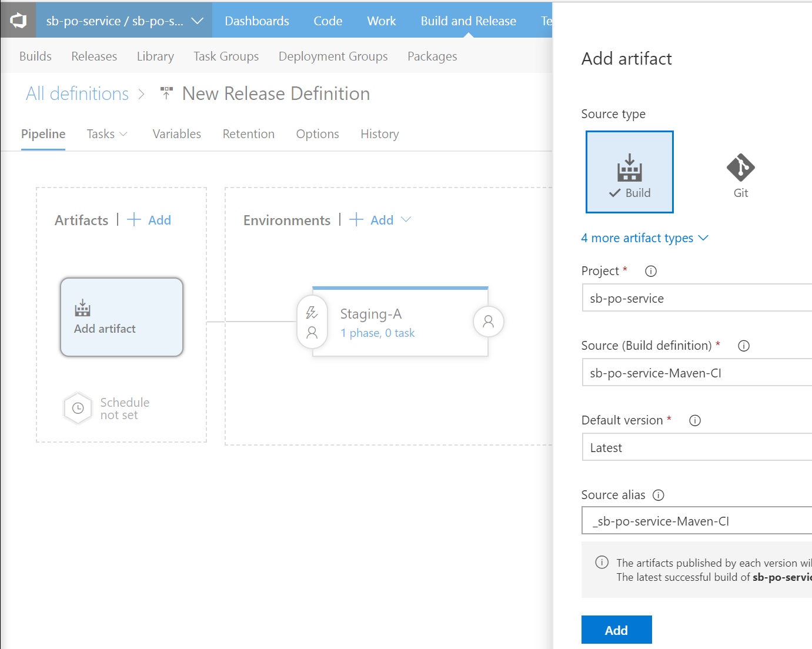Screen dimensions: 812x649
Task: Expand the Environments Add dropdown chevron
Action: point(406,220)
